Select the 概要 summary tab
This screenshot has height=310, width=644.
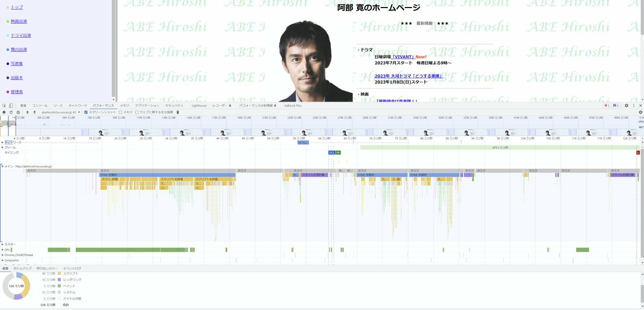(x=5, y=268)
